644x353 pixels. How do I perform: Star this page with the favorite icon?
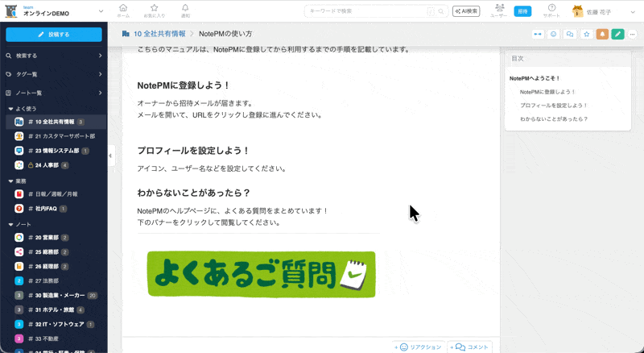click(586, 34)
